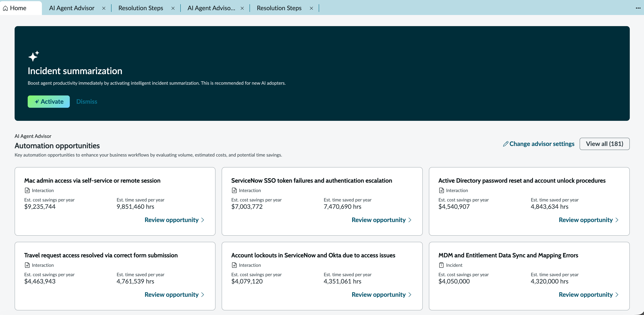This screenshot has height=315, width=644.
Task: Click the $4,079,120 cost savings value
Action: coord(247,281)
